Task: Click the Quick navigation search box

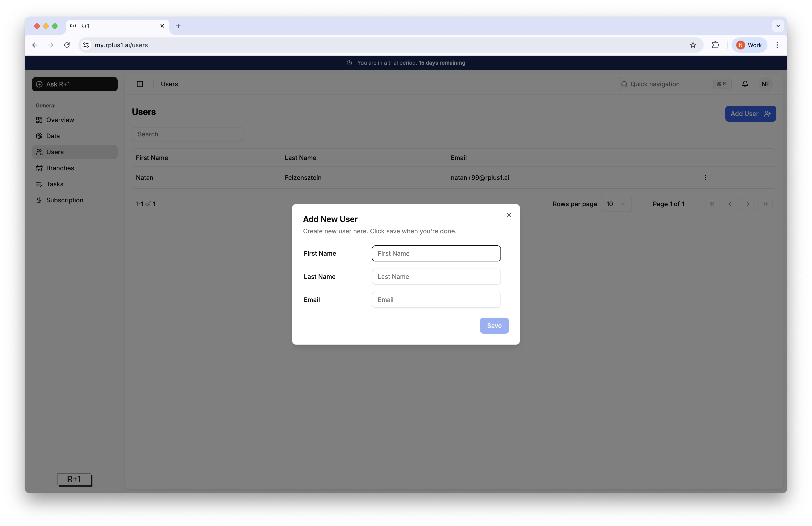Action: 674,84
